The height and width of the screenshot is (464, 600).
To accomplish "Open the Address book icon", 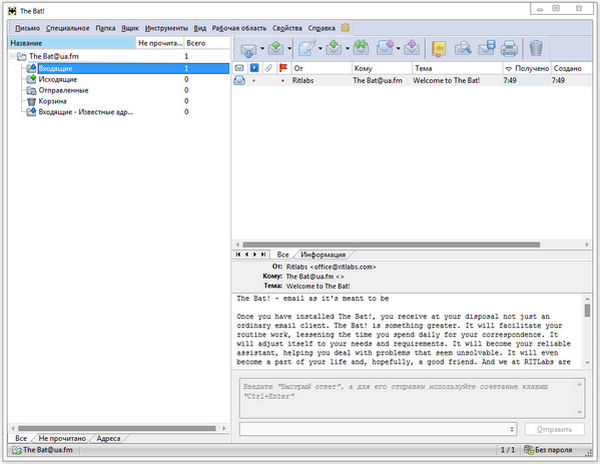I will pos(439,49).
